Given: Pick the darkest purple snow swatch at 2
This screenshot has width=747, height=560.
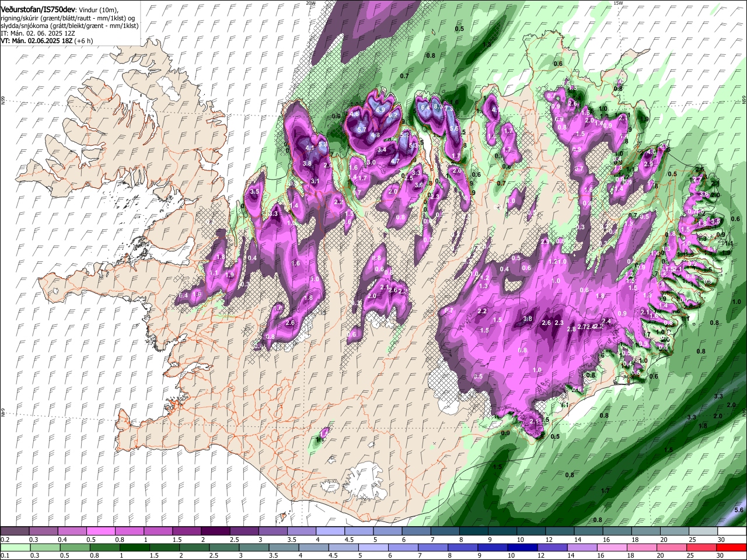Looking at the screenshot, I should tap(215, 531).
